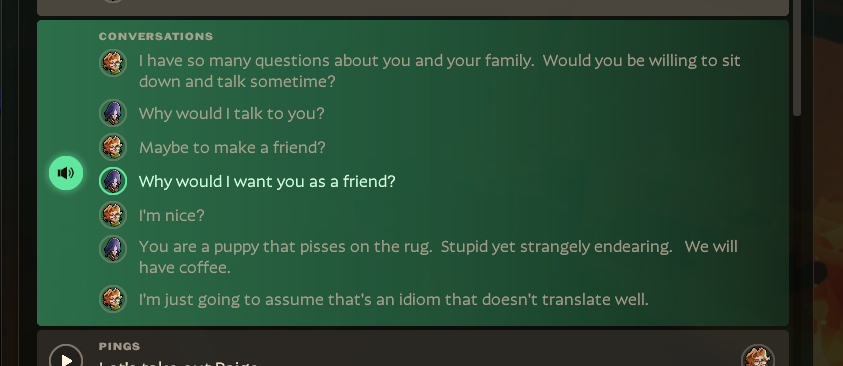The width and height of the screenshot is (843, 366).
Task: Select the line "Why would I talk to you?"
Action: [232, 114]
